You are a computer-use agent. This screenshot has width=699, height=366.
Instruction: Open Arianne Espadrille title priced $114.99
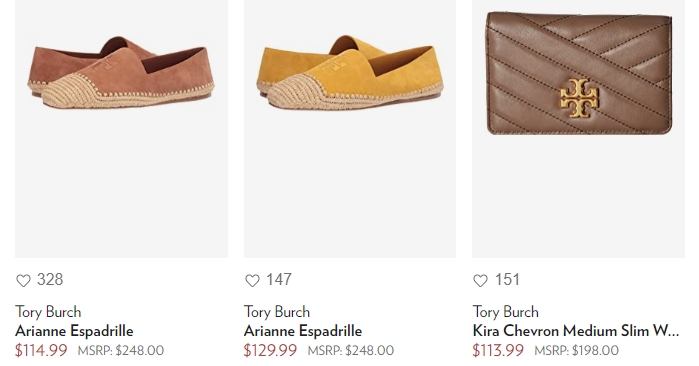74,331
